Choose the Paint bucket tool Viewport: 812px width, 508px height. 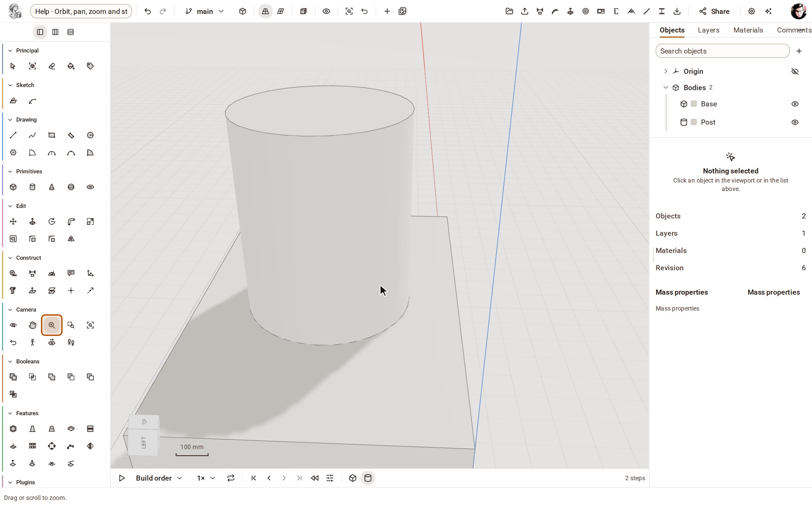(x=71, y=66)
